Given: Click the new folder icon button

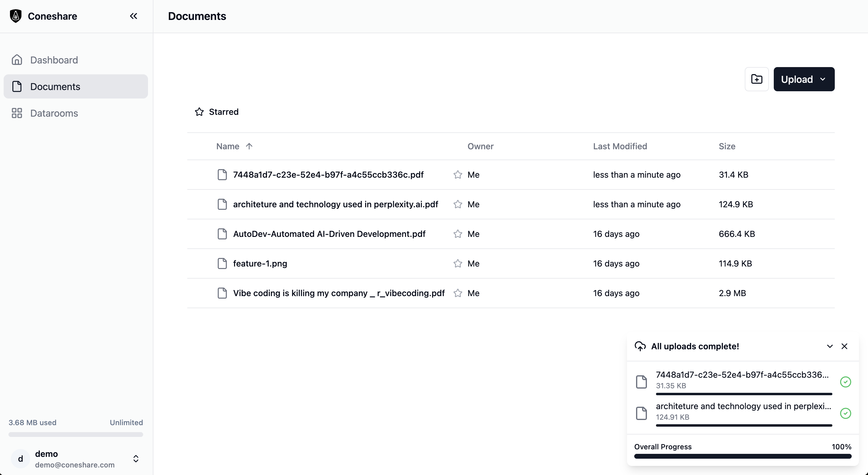Looking at the screenshot, I should pyautogui.click(x=757, y=79).
